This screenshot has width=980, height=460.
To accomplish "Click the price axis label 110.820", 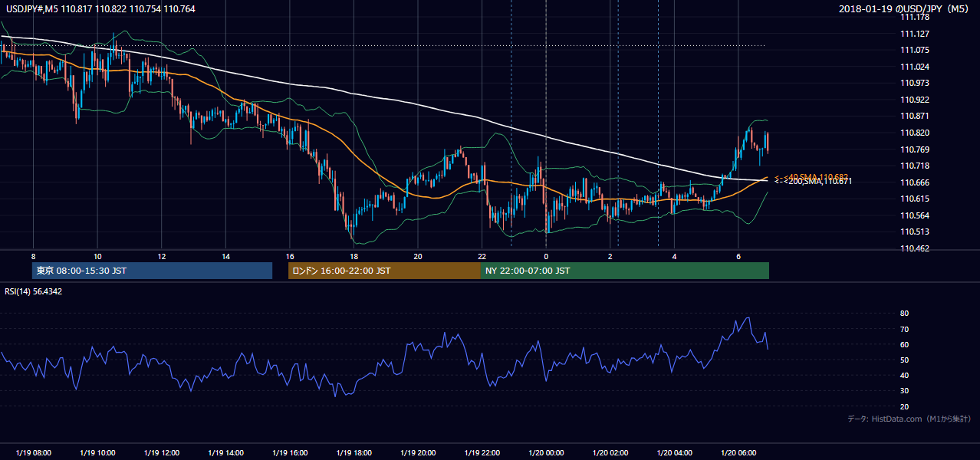I will click(x=916, y=133).
